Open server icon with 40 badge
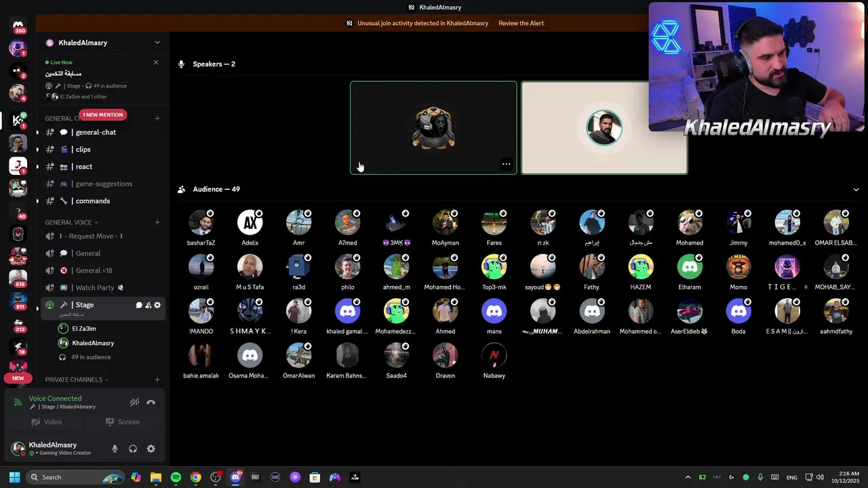868x488 pixels. 18,211
